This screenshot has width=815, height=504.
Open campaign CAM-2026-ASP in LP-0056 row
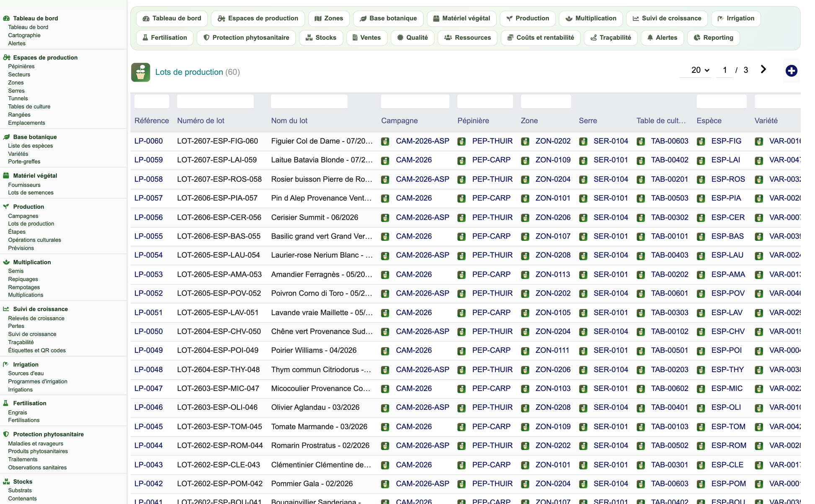[x=422, y=217]
